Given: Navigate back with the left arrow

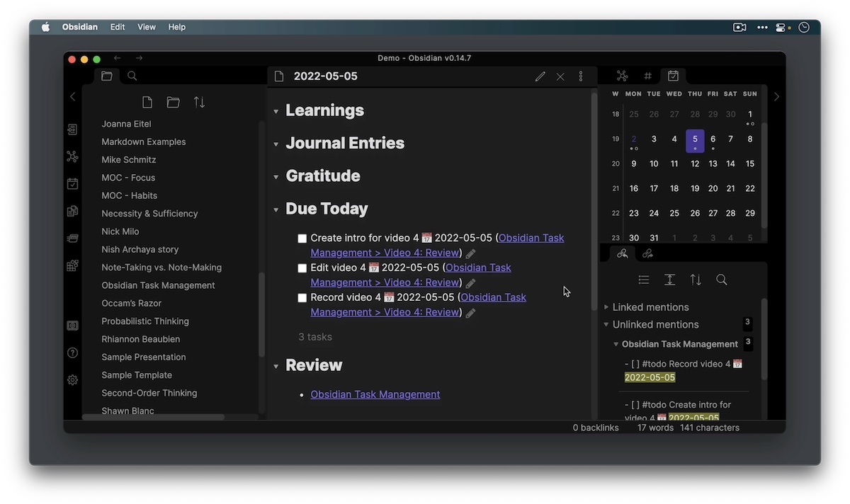Looking at the screenshot, I should click(x=118, y=58).
